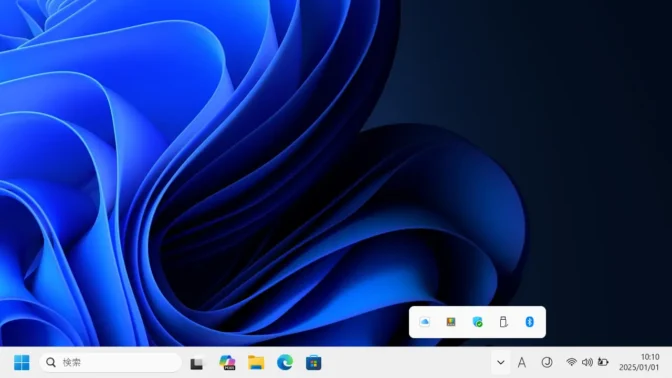Toggle the IME input mode A indicator
The width and height of the screenshot is (672, 378).
coord(522,363)
